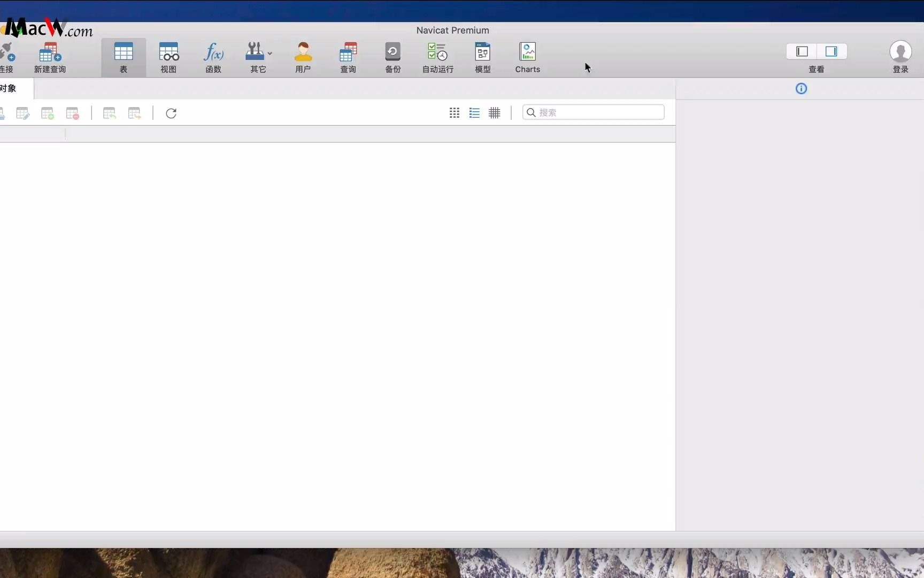Image resolution: width=924 pixels, height=578 pixels.
Task: Open the New Query (新建查询) tool
Action: [50, 57]
